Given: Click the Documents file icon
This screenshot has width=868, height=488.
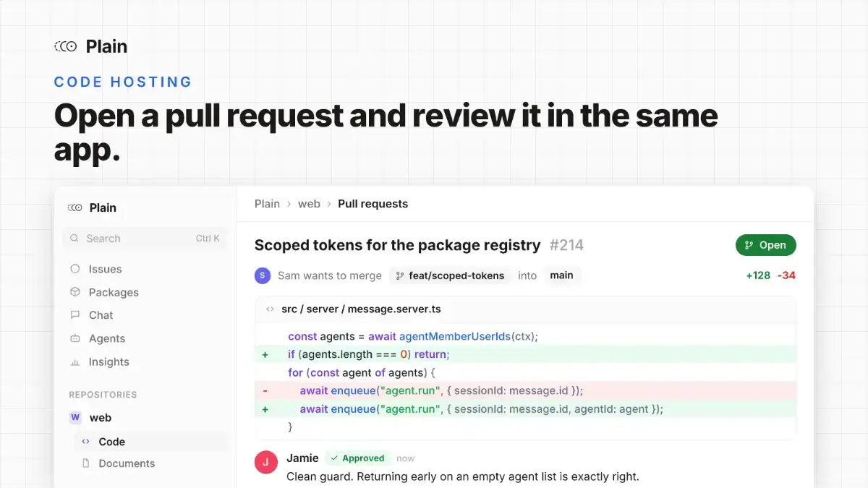Looking at the screenshot, I should [x=85, y=463].
